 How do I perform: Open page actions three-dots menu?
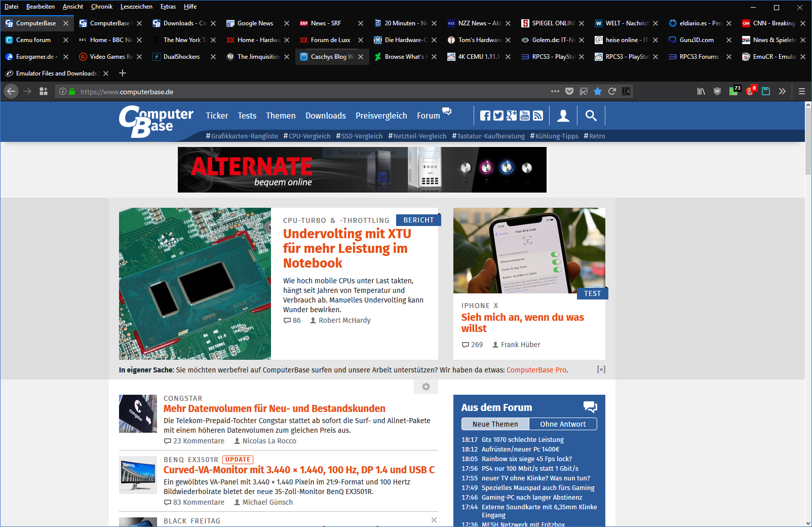pos(555,91)
